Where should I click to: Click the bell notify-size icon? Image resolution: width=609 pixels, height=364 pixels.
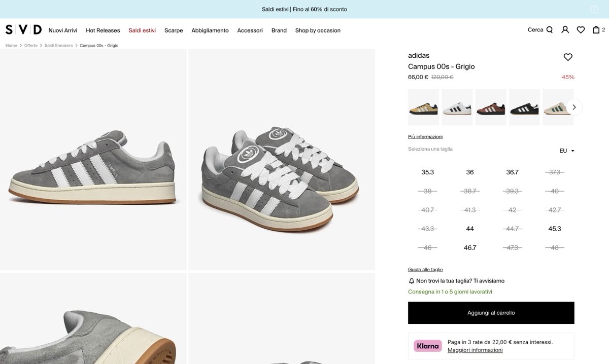point(412,281)
